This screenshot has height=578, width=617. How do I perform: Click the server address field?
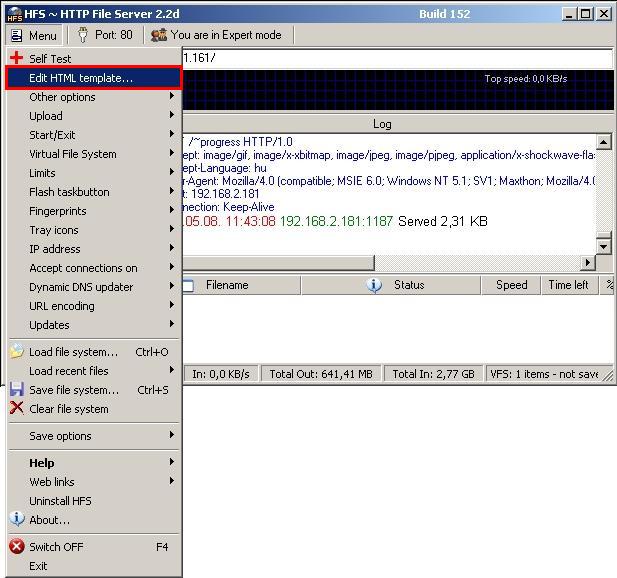397,58
